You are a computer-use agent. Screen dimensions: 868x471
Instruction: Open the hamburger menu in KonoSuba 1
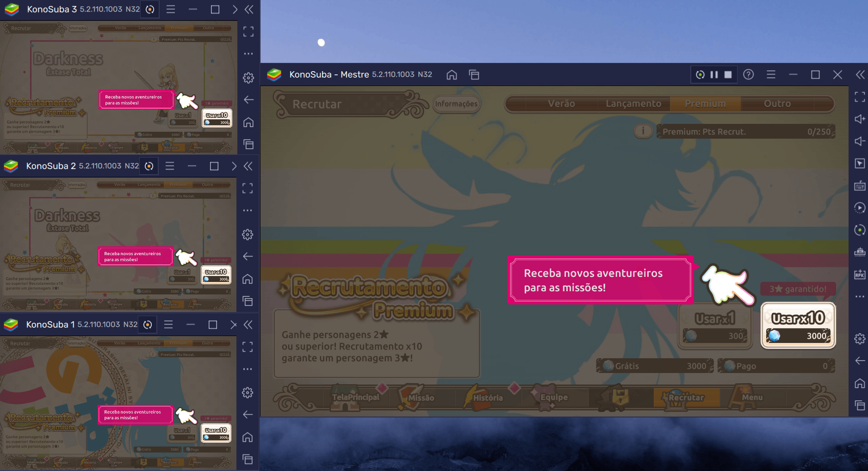(x=168, y=324)
